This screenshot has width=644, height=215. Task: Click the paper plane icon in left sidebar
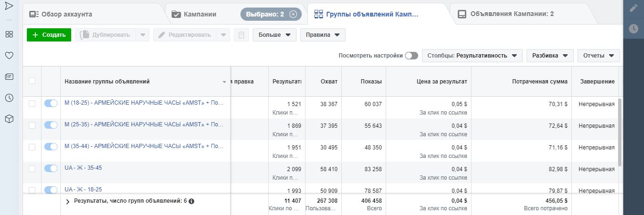pyautogui.click(x=9, y=6)
